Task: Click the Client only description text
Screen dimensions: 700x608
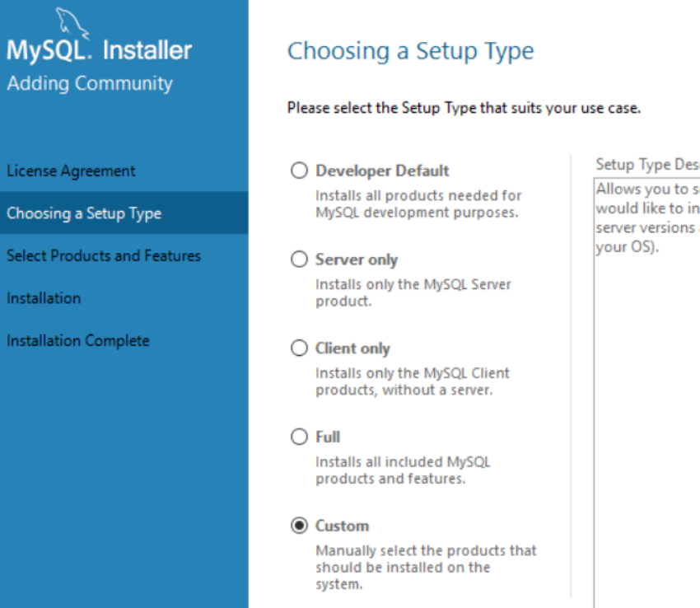Action: (413, 381)
